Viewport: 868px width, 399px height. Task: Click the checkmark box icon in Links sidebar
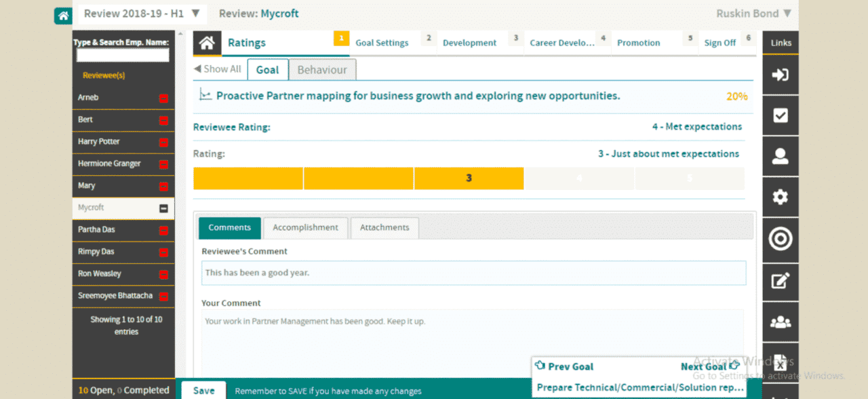(x=781, y=115)
